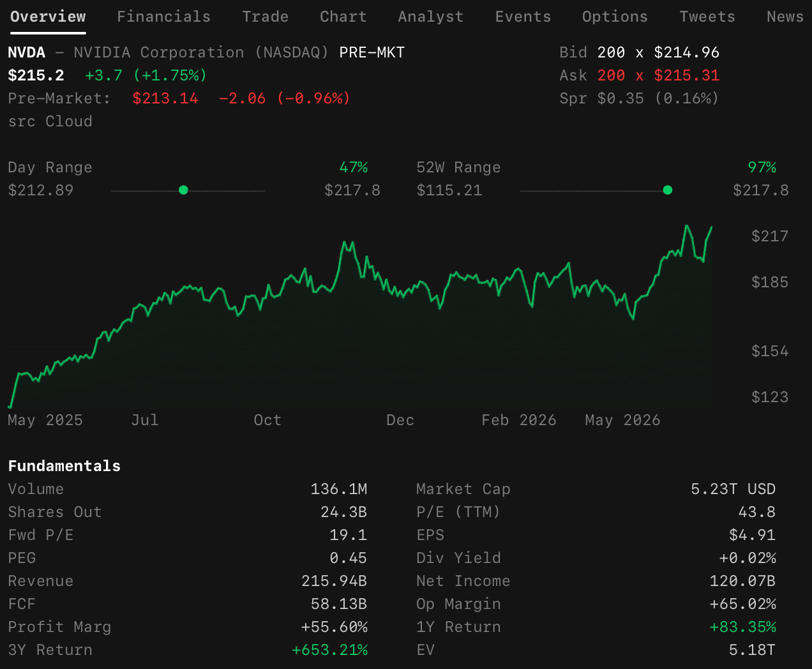Click the Bid price $214.96
The image size is (812, 669).
(x=687, y=52)
